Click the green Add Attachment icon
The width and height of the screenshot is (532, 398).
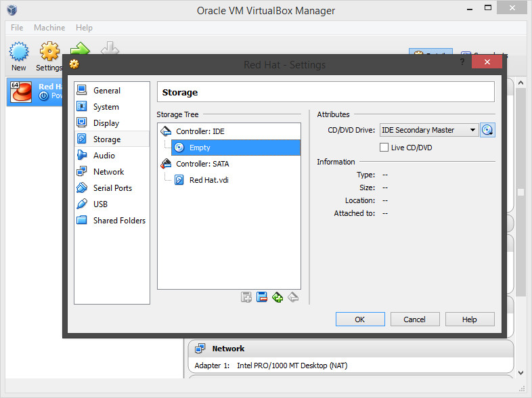(x=278, y=297)
